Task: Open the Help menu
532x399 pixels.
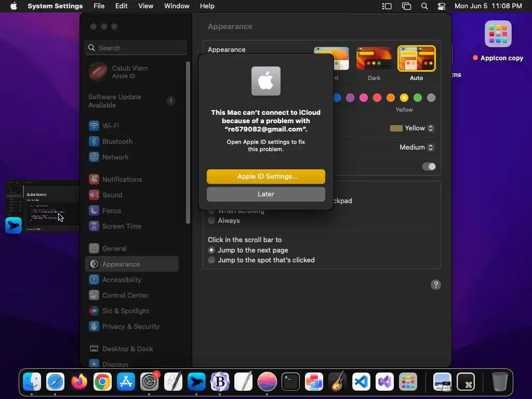Action: tap(207, 6)
